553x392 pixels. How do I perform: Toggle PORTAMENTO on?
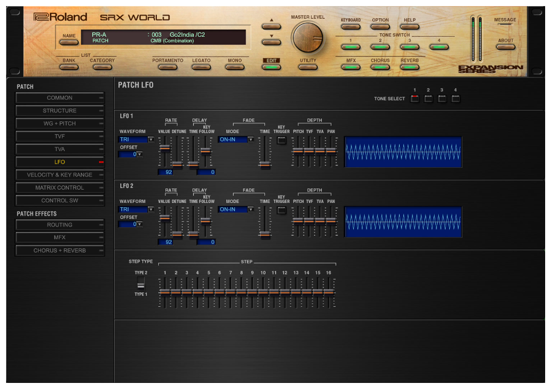[167, 67]
